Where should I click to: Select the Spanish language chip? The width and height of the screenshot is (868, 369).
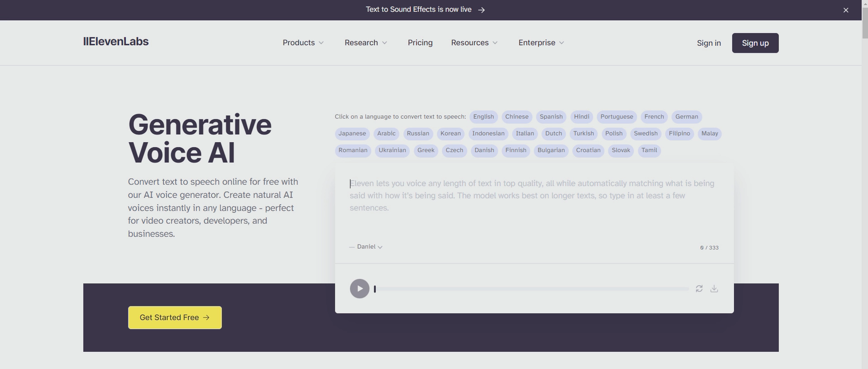point(551,117)
